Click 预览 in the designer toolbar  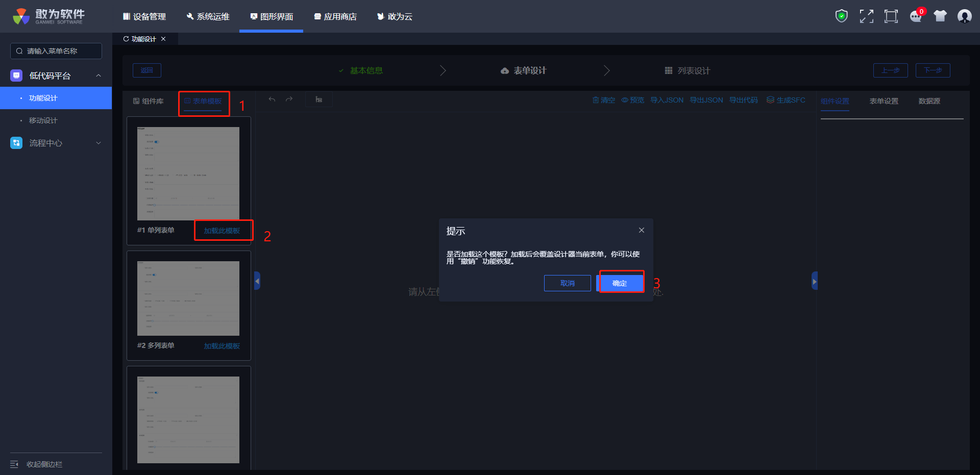633,100
